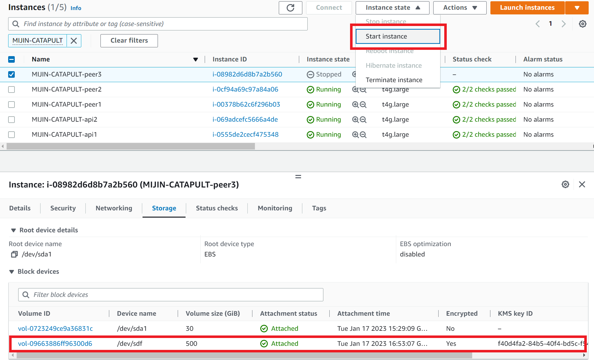Remove the MIJIN-CATAPULT filter tag
594x364 pixels.
coord(74,41)
